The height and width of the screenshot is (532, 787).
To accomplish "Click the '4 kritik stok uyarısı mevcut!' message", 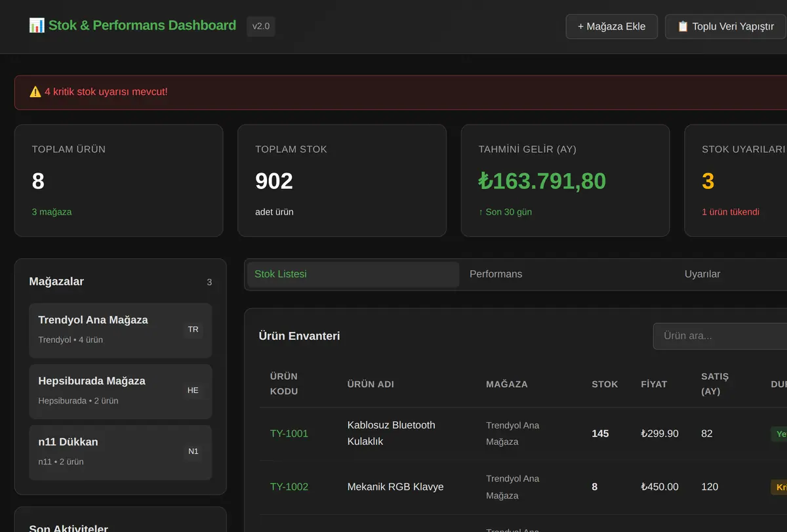I will point(106,92).
